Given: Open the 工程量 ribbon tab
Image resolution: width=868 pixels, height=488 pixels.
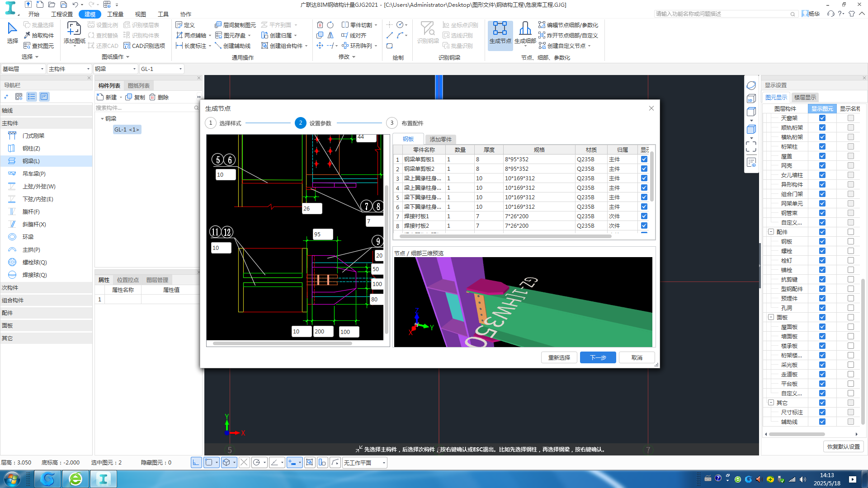Looking at the screenshot, I should [x=115, y=14].
